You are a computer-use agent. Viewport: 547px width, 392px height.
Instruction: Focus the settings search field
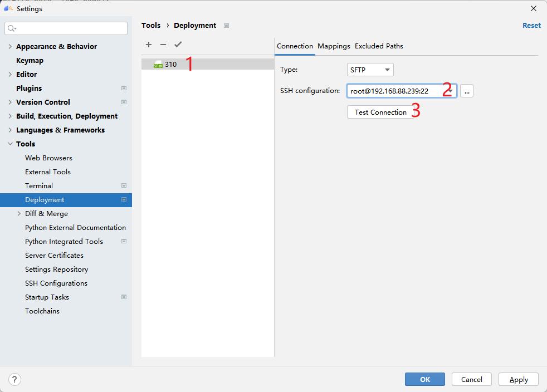71,28
